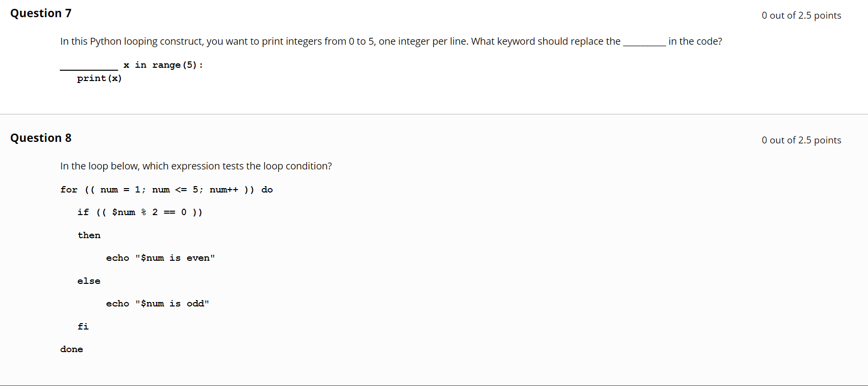Click the 'else' keyword line
The width and height of the screenshot is (868, 386).
point(89,281)
